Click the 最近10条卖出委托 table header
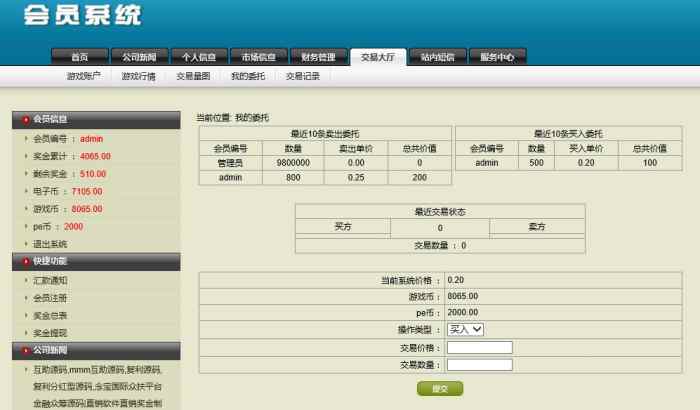Screen dimensions: 700x410 tap(325, 134)
